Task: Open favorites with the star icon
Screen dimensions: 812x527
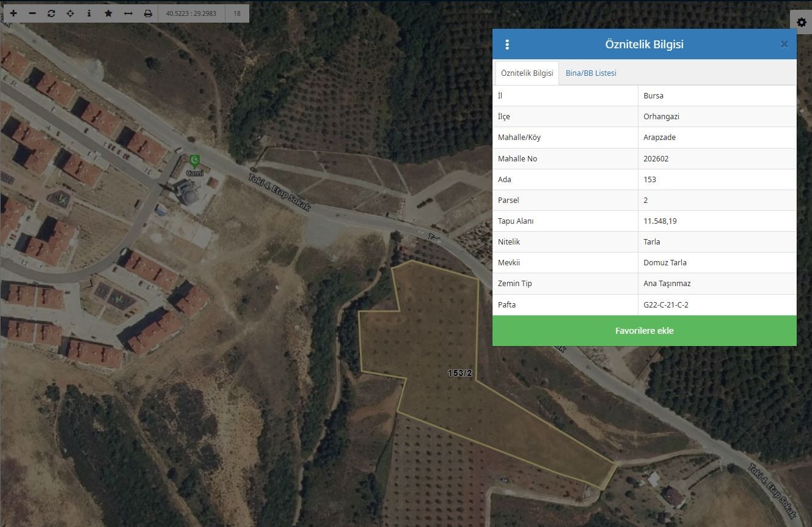Action: [108, 13]
